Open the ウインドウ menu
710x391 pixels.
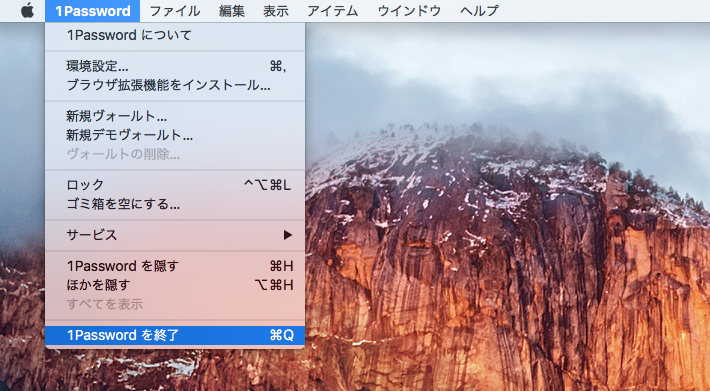[409, 10]
